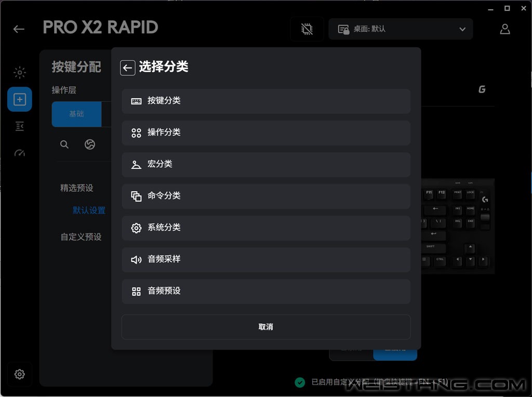532x397 pixels.
Task: Select the 基础 layer tab
Action: click(x=77, y=114)
